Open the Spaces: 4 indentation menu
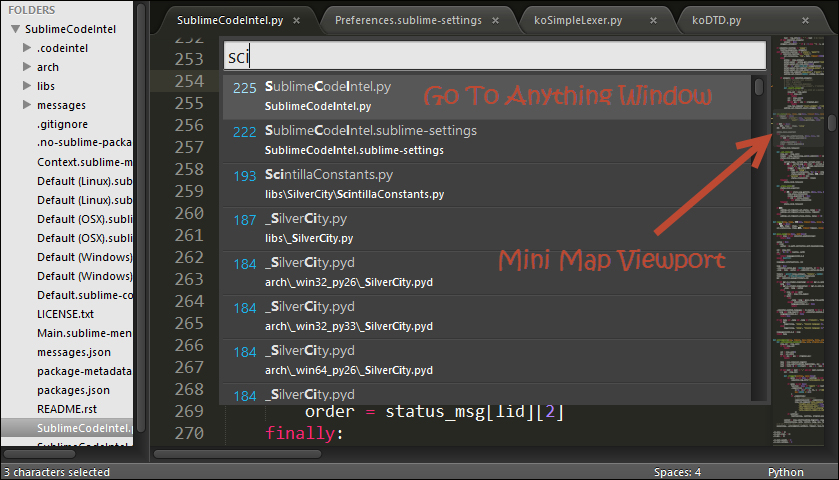This screenshot has height=480, width=839. click(x=677, y=472)
